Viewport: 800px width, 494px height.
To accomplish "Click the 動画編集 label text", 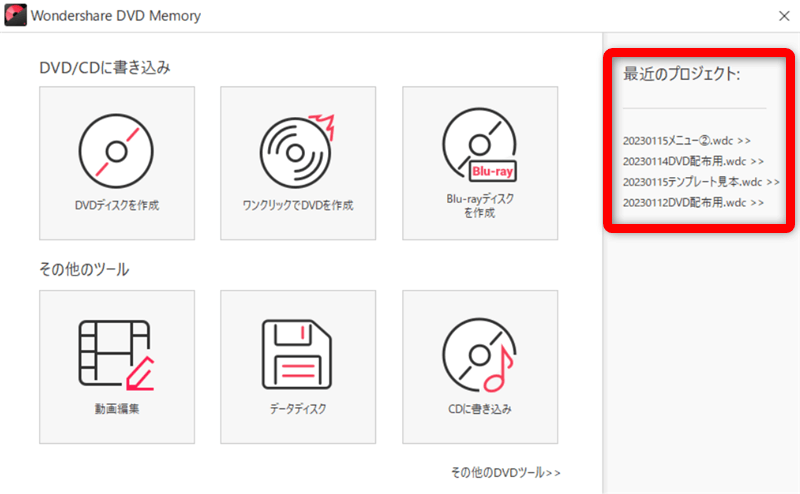I will (x=117, y=409).
